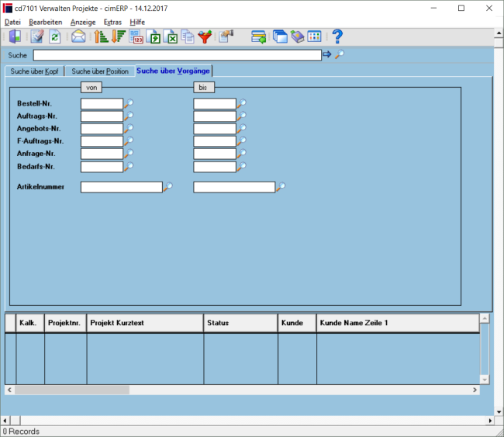Open lookup for Bestell-Nr. von field
This screenshot has width=504, height=437.
pyautogui.click(x=129, y=103)
